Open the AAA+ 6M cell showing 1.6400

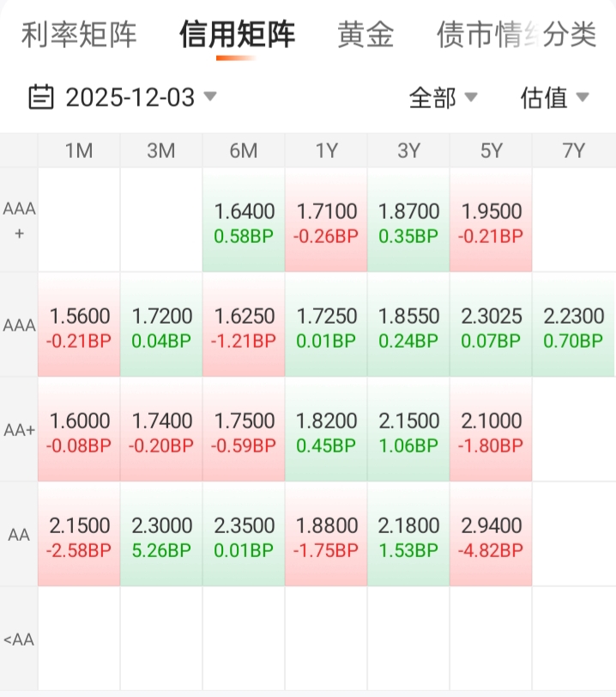coord(244,221)
